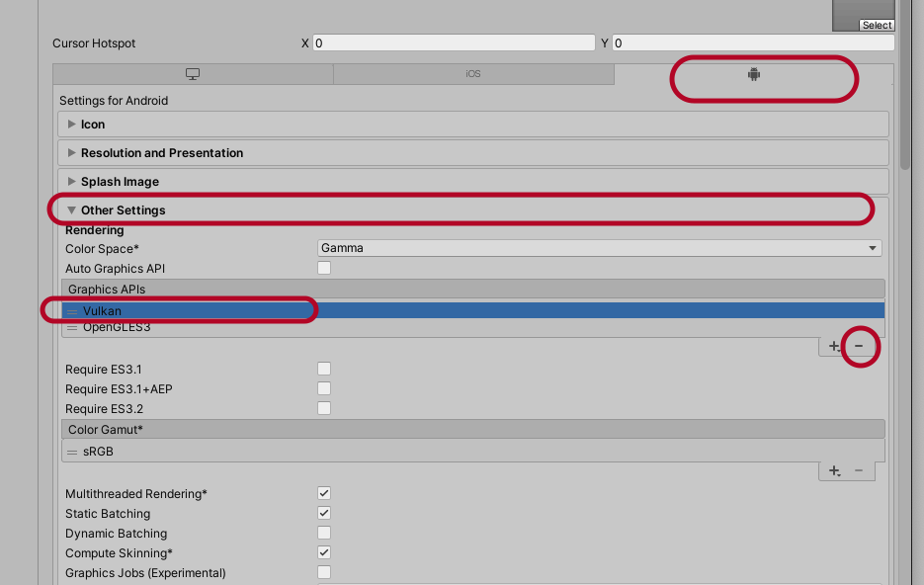Select Vulkan in Graphics APIs list
This screenshot has width=924, height=585.
coord(473,310)
